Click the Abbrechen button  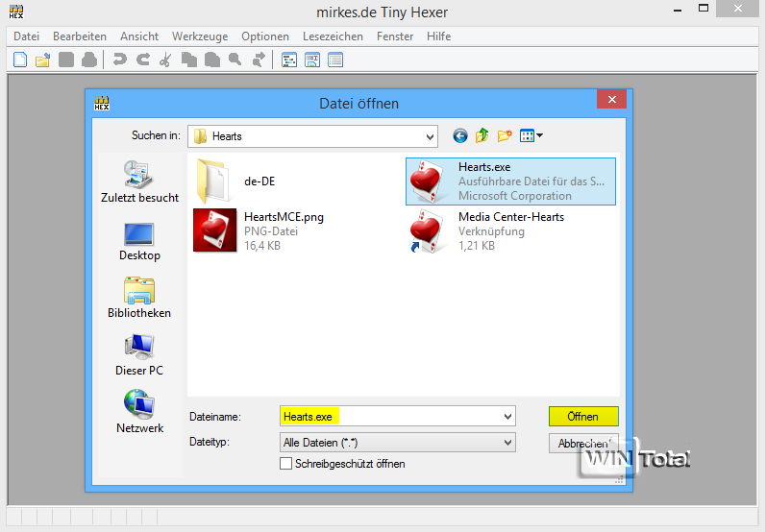pos(583,443)
